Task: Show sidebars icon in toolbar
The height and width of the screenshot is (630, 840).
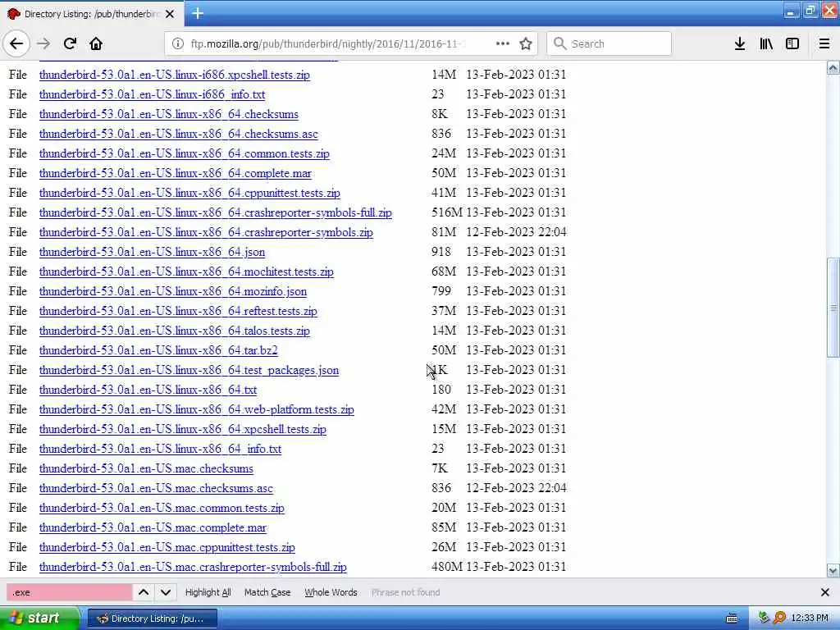Action: 792,43
